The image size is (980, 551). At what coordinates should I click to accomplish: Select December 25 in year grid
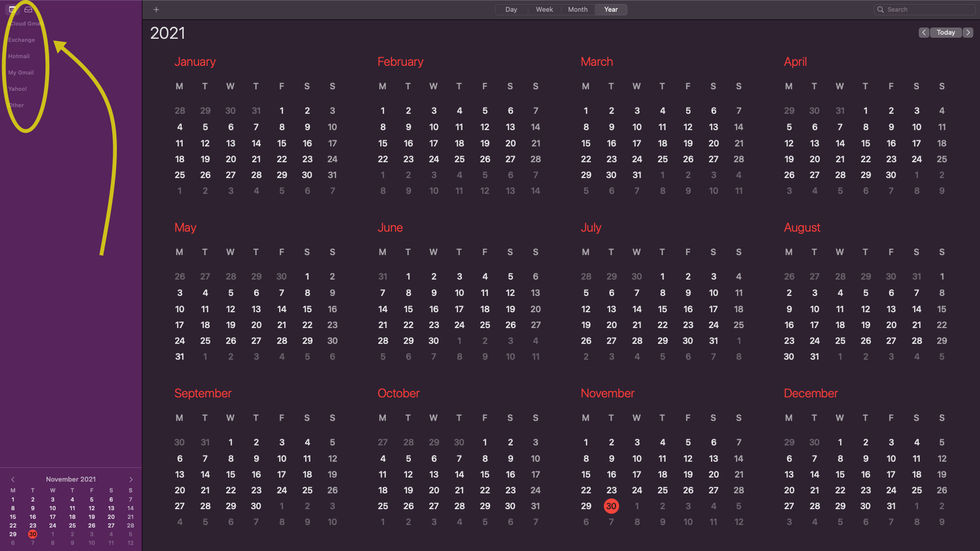(x=917, y=490)
